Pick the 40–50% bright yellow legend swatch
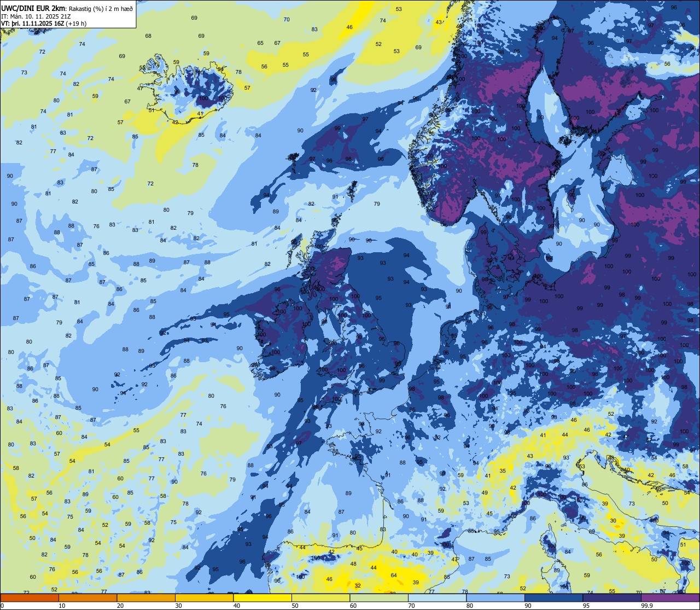Image resolution: width=700 pixels, height=610 pixels. (x=262, y=597)
